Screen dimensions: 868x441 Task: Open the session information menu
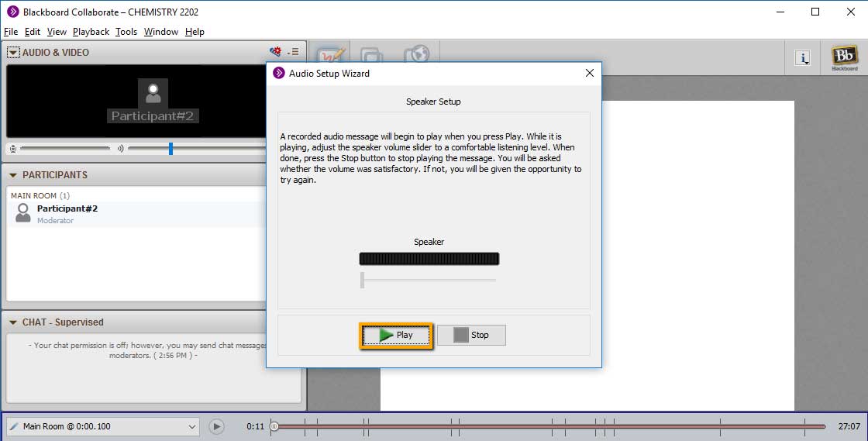[x=803, y=57]
